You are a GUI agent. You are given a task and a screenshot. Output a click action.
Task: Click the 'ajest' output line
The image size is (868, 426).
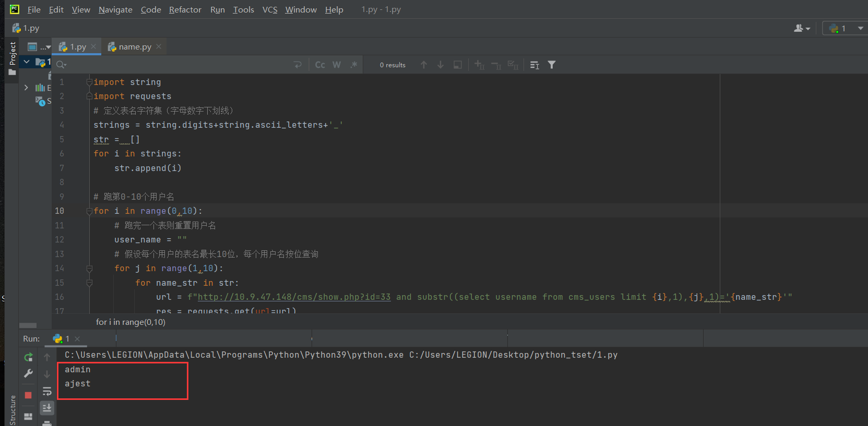[x=78, y=383]
